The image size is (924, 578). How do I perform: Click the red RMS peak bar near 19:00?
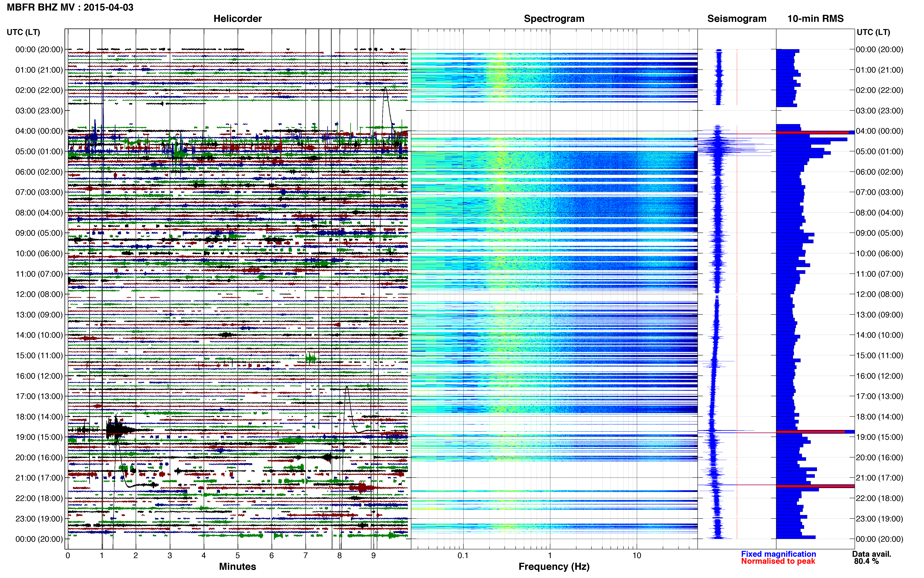811,432
